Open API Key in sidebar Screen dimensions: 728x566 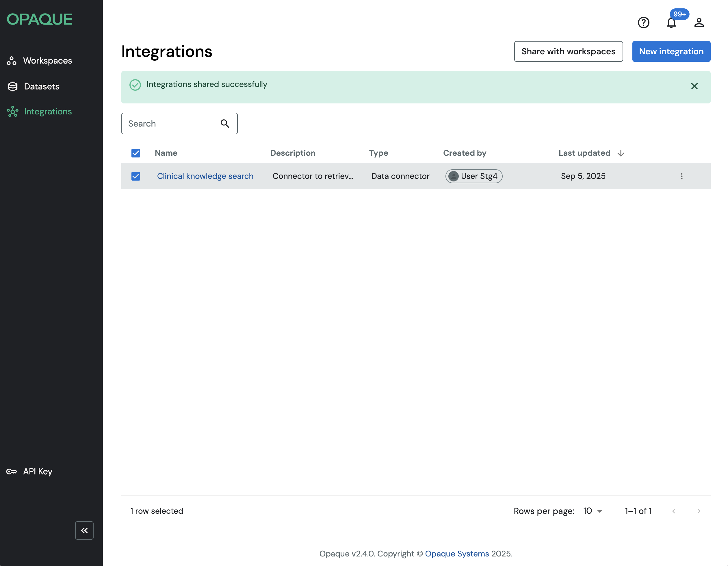tap(37, 471)
